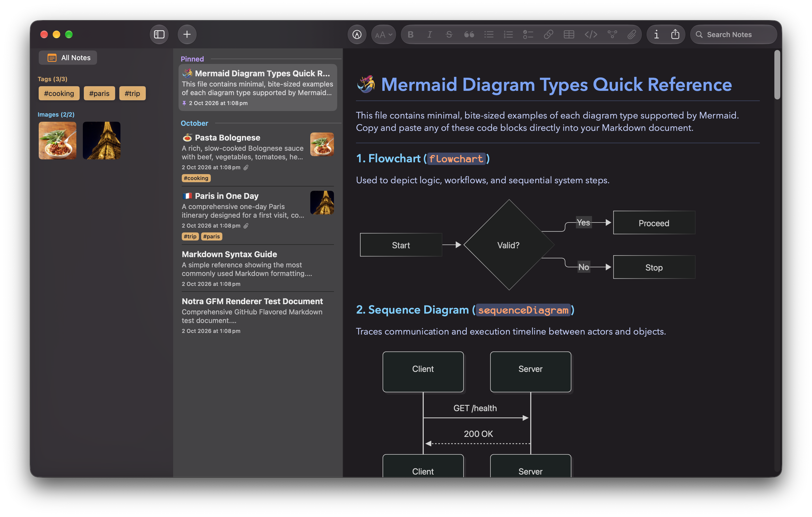Open the Notra GFM Renderer Test Document
This screenshot has width=812, height=517.
[x=258, y=316]
